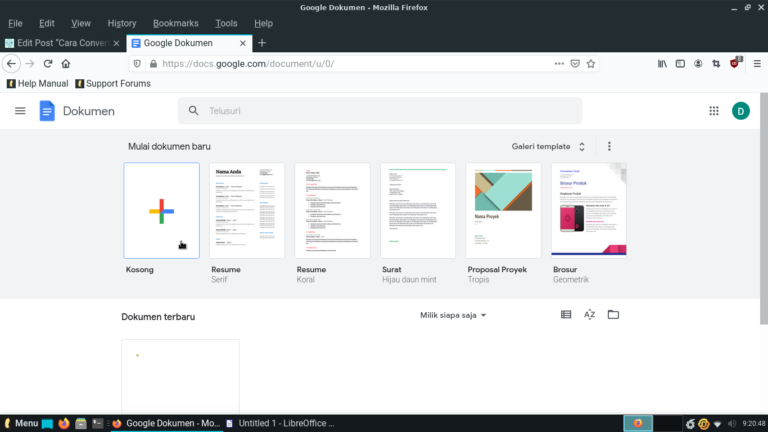Image resolution: width=768 pixels, height=432 pixels.
Task: Choose the Resume Koral template
Action: click(333, 211)
